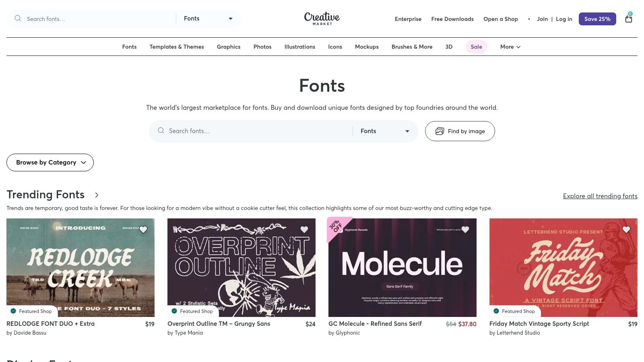Click the Find by image camera icon
The height and width of the screenshot is (362, 644).
[440, 131]
